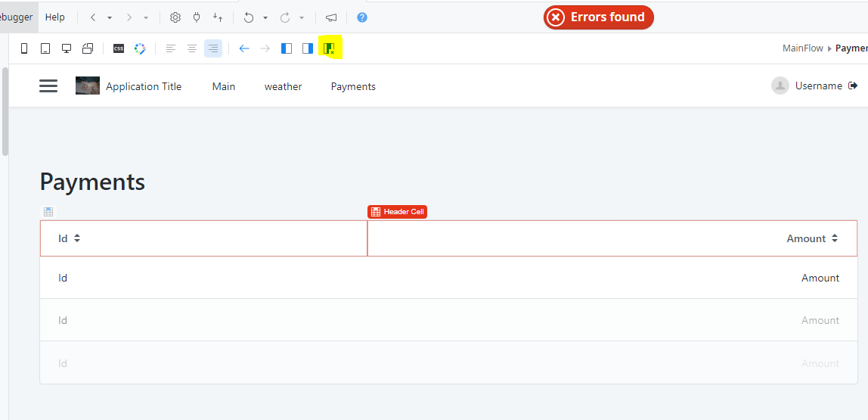Redo the last undone action
Image resolution: width=868 pixels, height=420 pixels.
click(x=285, y=17)
